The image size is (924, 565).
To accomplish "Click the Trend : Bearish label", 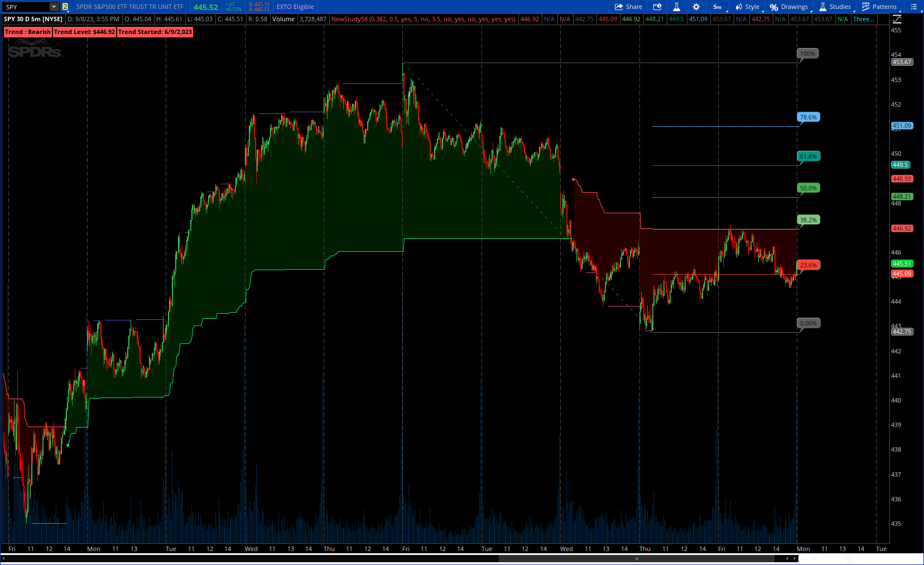I will 28,32.
